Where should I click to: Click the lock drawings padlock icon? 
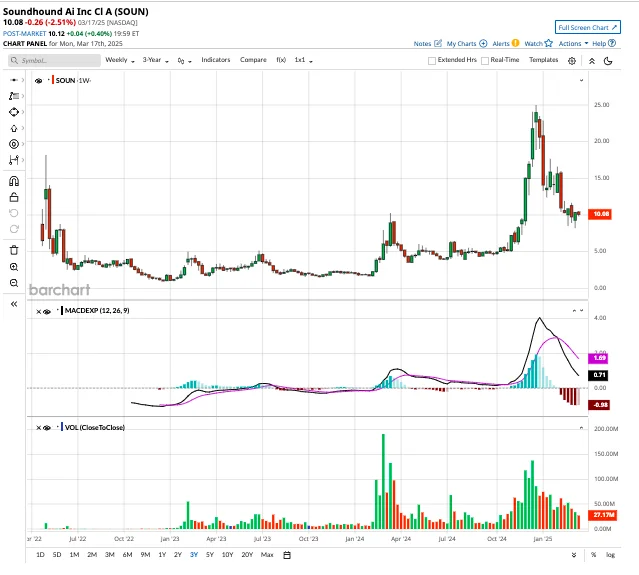point(14,197)
